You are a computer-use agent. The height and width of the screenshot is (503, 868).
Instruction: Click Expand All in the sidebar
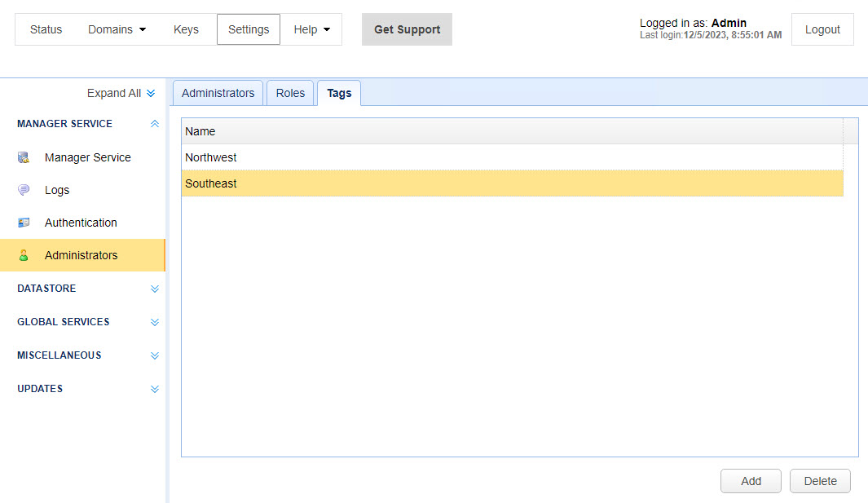tap(121, 93)
